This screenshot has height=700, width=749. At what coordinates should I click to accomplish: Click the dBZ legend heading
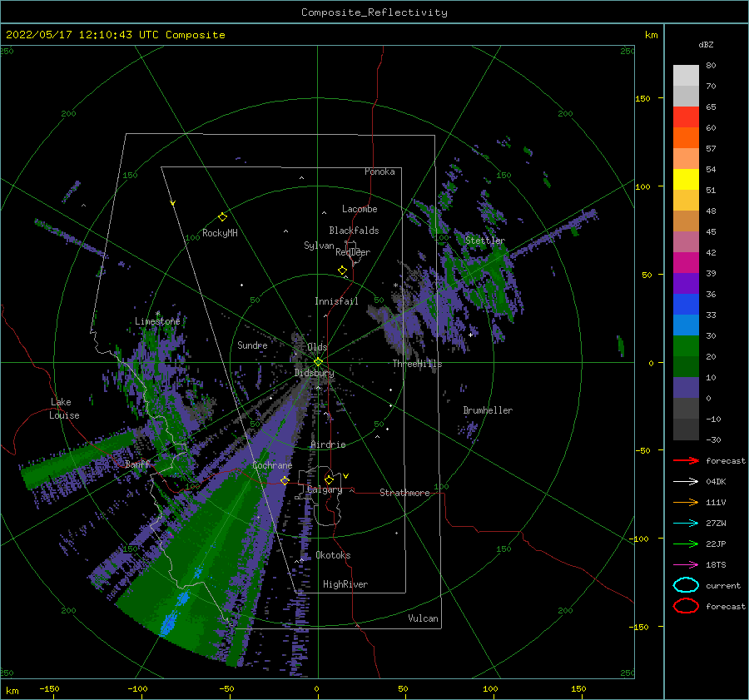click(x=706, y=44)
